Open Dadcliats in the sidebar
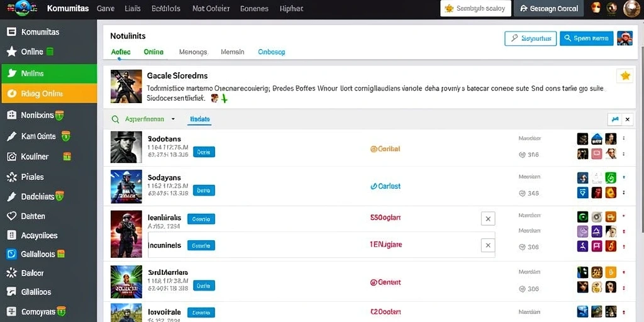The height and width of the screenshot is (322, 644). [x=48, y=197]
